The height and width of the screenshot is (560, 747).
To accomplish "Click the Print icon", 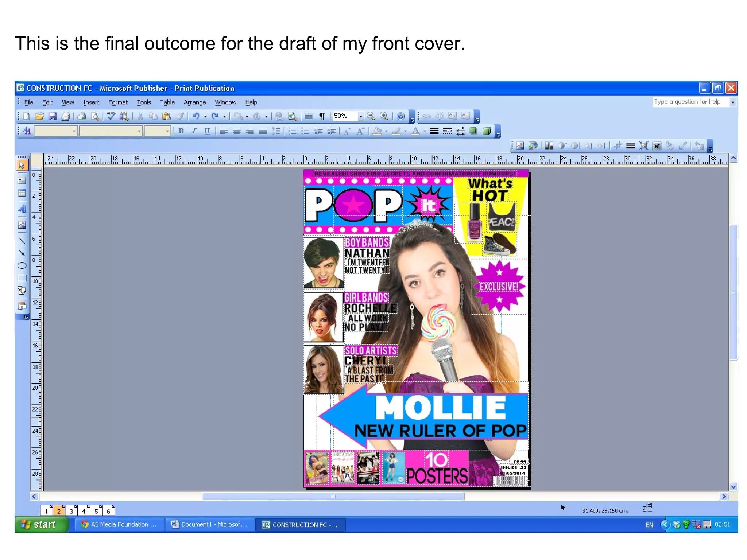I will click(82, 116).
